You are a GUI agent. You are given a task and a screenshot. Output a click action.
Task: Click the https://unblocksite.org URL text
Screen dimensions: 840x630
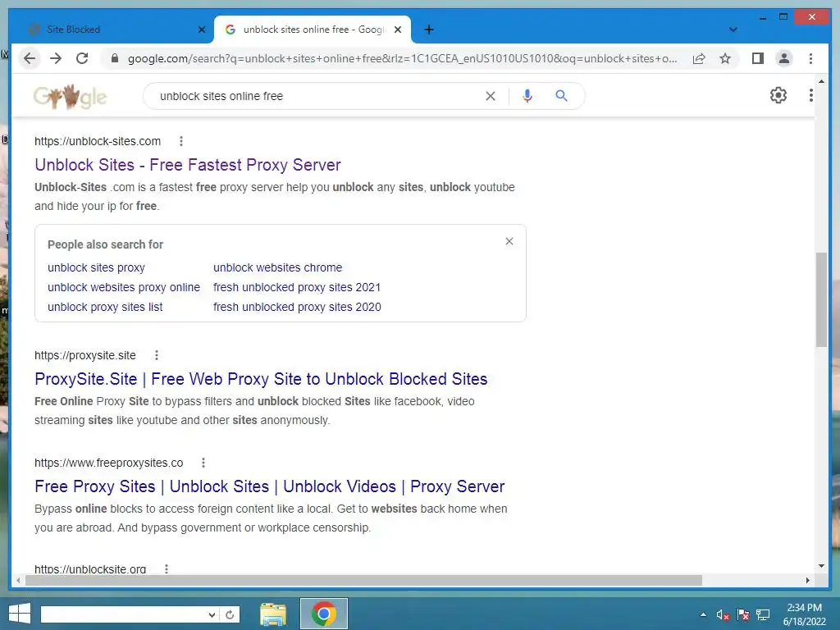coord(90,569)
